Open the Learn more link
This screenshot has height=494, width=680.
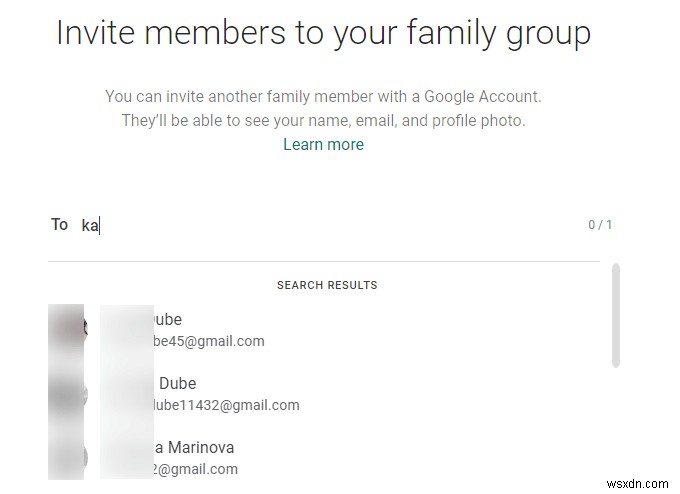324,144
